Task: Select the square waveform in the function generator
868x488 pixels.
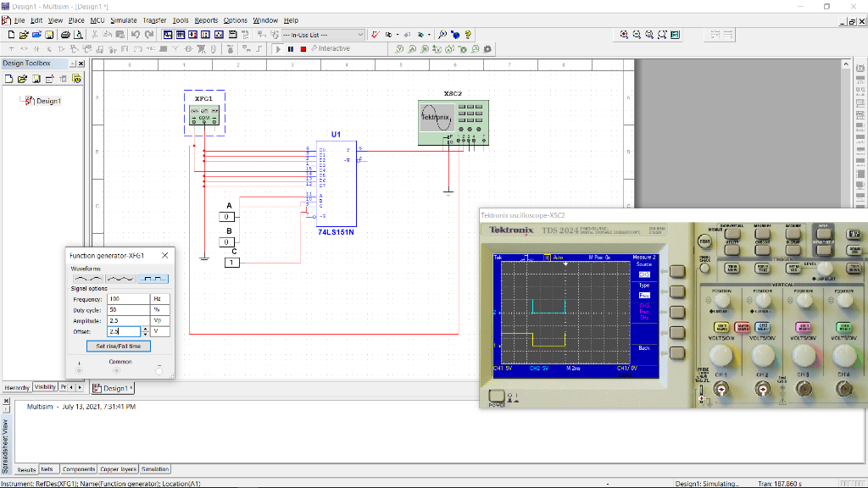Action: point(154,279)
